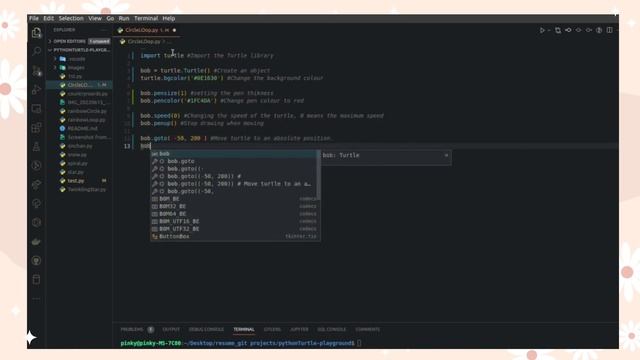Open star.py in the explorer
This screenshot has width=640, height=360.
(x=79, y=172)
